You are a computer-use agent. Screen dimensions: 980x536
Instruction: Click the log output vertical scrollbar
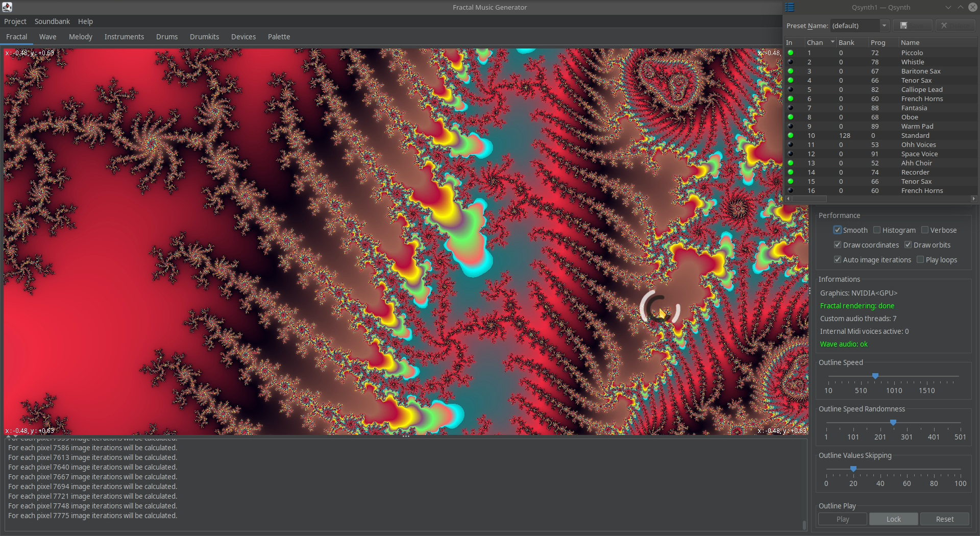tap(804, 525)
